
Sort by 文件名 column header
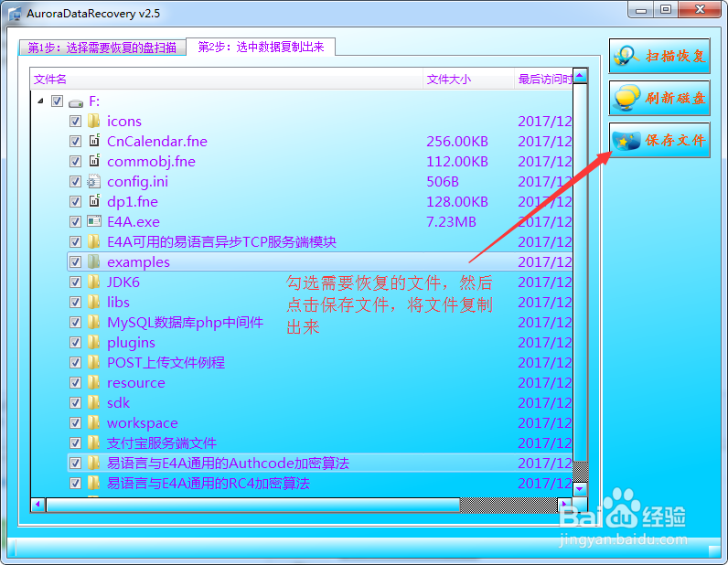[x=227, y=80]
